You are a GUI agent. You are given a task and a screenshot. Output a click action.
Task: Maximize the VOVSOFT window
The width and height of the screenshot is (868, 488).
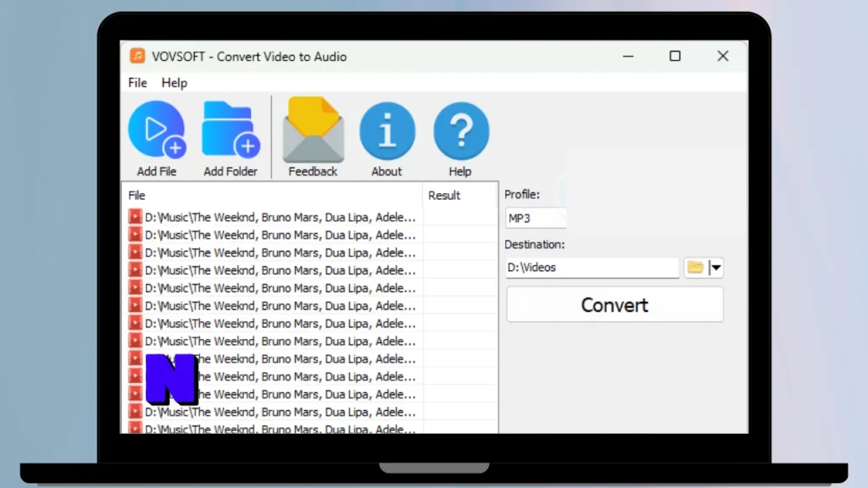[x=675, y=56]
